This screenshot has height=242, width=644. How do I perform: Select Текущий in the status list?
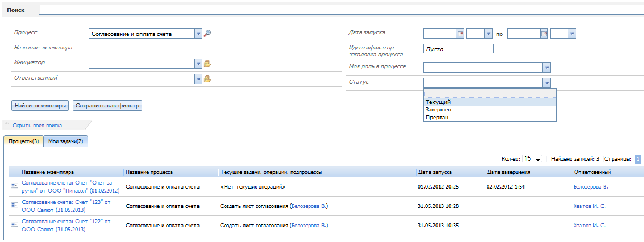click(x=438, y=102)
